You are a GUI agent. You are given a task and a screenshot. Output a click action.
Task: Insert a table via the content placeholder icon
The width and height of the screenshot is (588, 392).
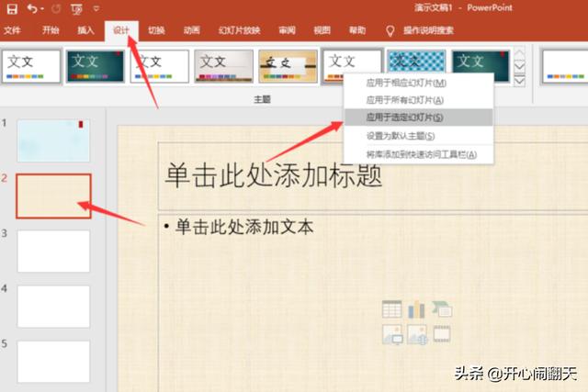pyautogui.click(x=392, y=310)
